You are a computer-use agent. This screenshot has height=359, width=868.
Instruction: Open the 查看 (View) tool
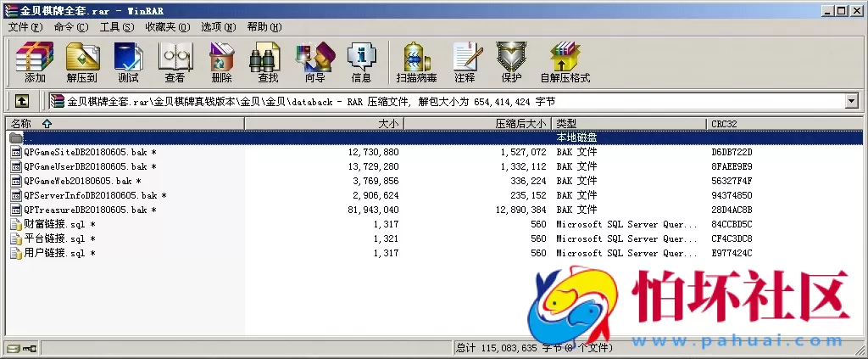[x=175, y=62]
